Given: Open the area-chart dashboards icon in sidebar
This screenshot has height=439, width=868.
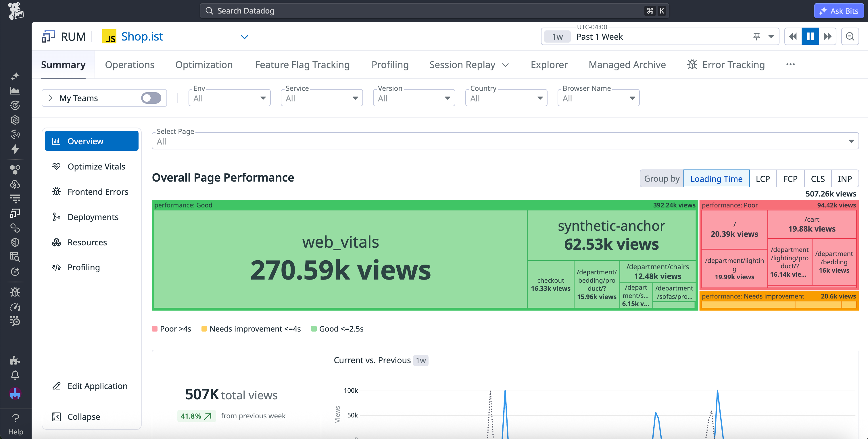Looking at the screenshot, I should (15, 91).
